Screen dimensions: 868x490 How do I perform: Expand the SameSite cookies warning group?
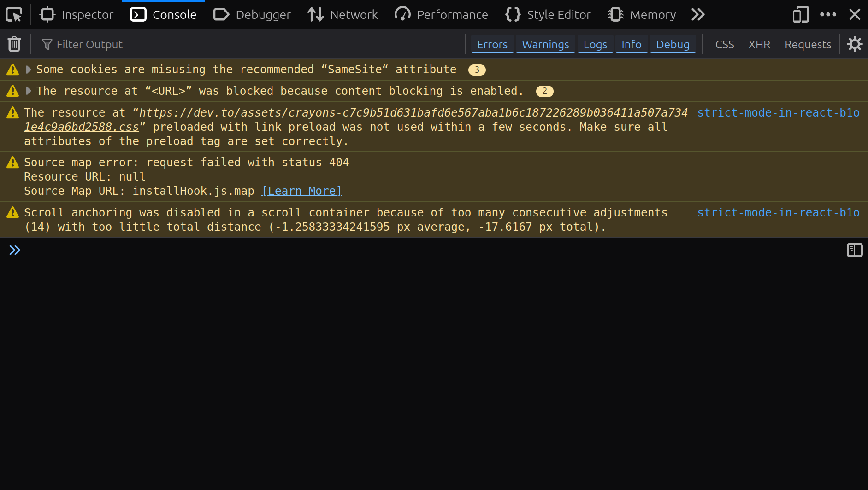coord(29,70)
